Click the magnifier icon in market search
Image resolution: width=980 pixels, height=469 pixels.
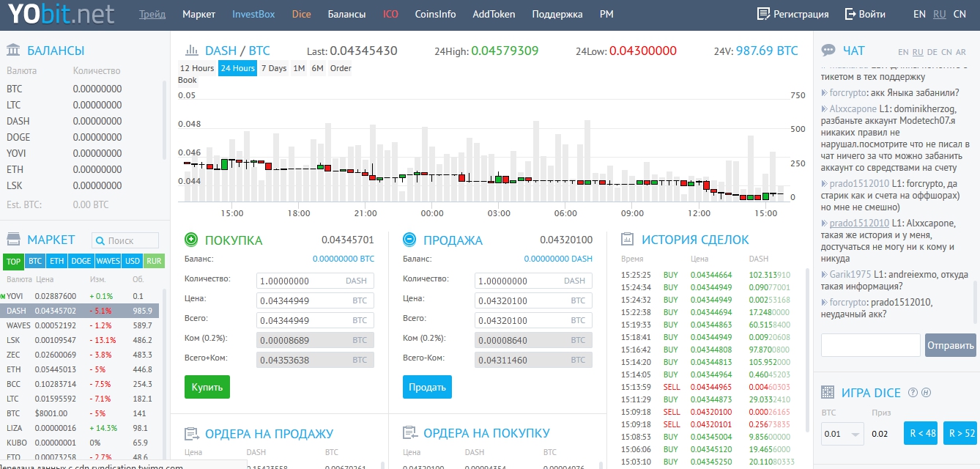tap(100, 240)
